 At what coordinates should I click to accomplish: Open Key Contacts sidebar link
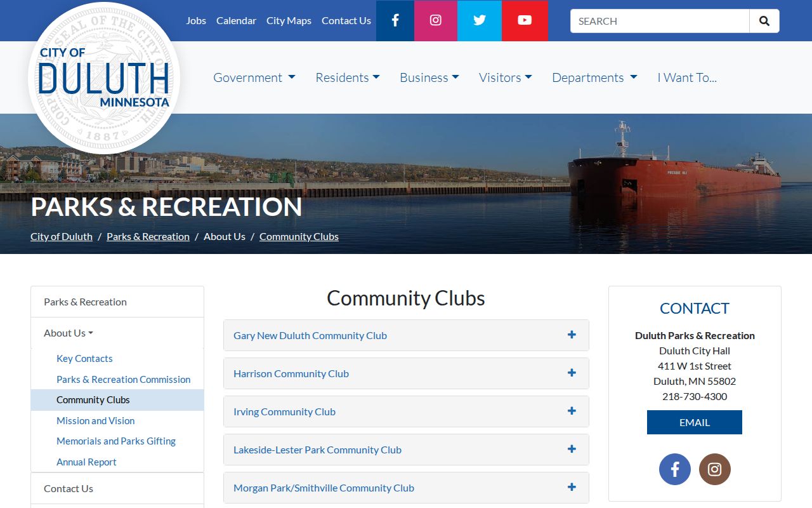pyautogui.click(x=84, y=358)
